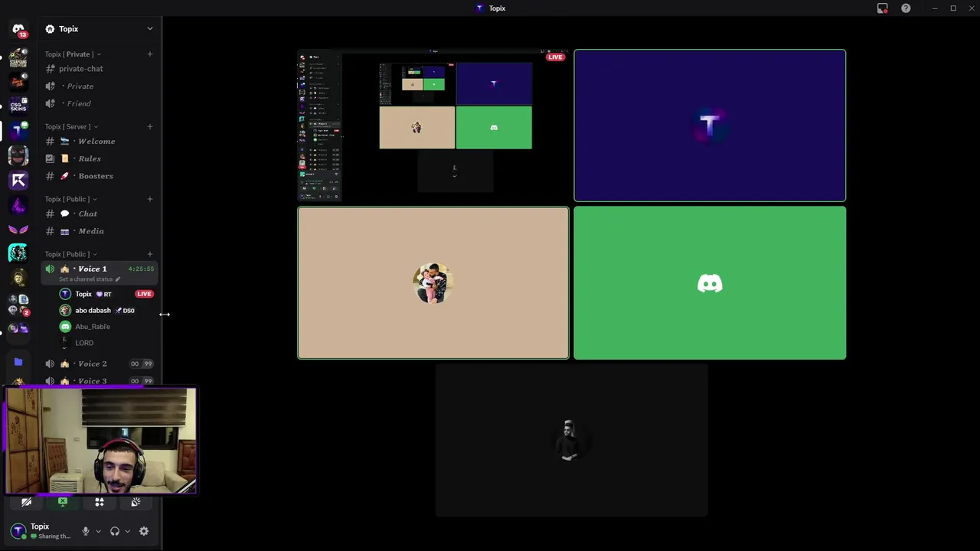Image resolution: width=980 pixels, height=551 pixels.
Task: Select user LORD in voice list
Action: [x=106, y=343]
